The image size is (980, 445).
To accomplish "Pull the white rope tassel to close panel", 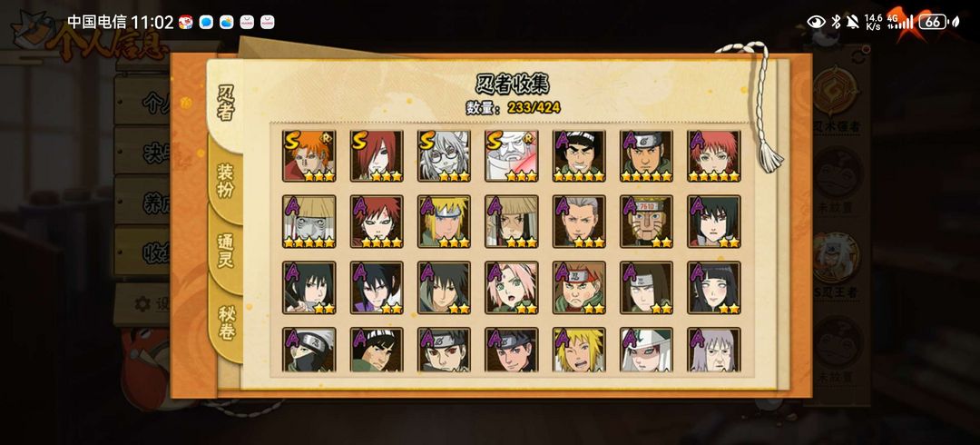I will click(x=769, y=153).
